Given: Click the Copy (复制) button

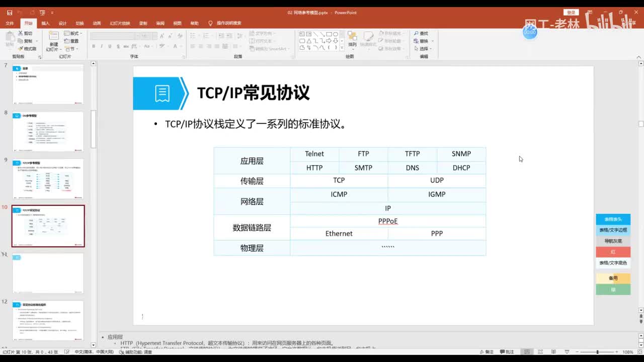Looking at the screenshot, I should pyautogui.click(x=25, y=41).
